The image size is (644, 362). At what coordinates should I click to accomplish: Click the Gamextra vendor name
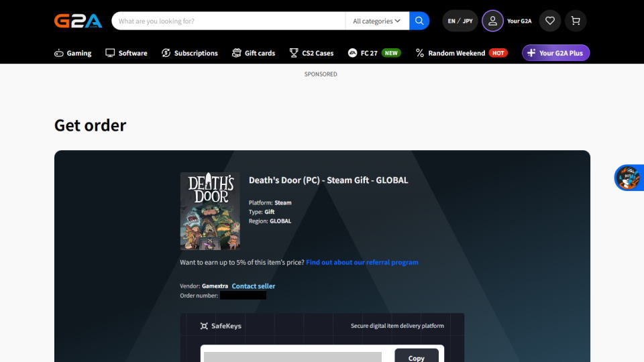[x=215, y=286]
